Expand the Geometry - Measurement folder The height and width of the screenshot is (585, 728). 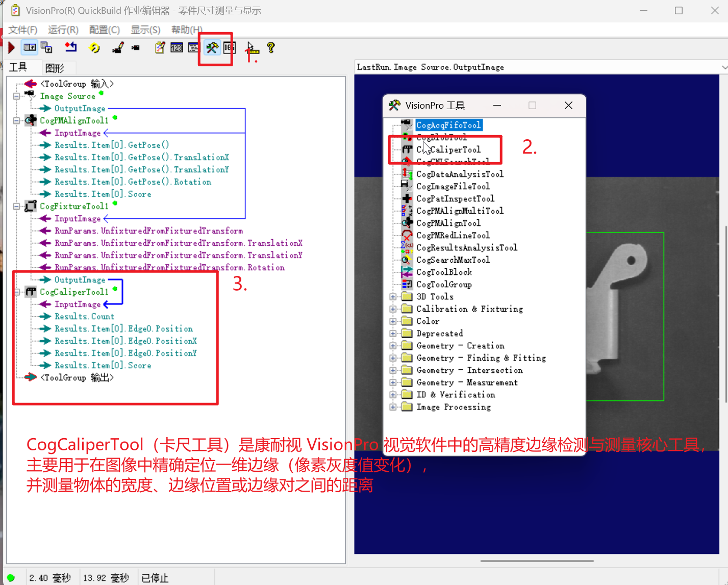click(x=393, y=382)
